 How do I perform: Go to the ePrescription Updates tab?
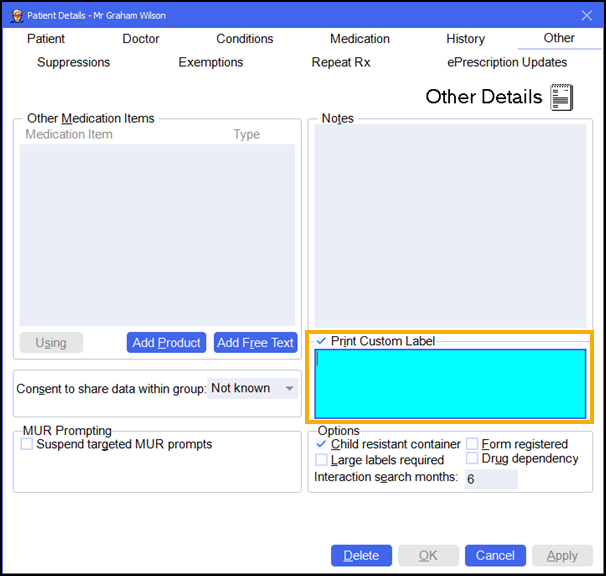click(507, 62)
